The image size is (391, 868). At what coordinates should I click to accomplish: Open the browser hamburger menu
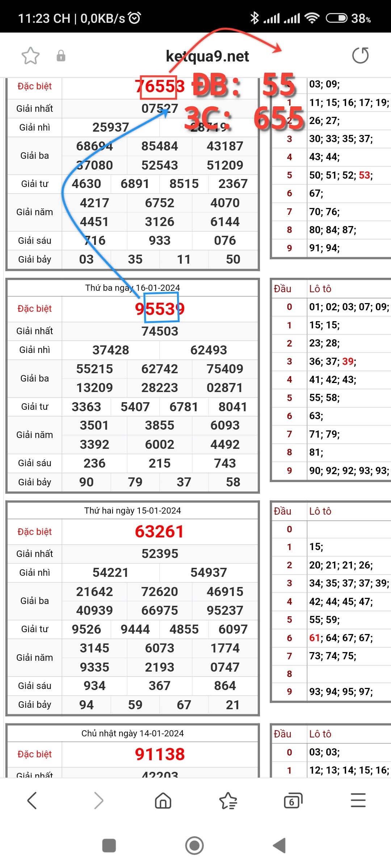(x=358, y=800)
